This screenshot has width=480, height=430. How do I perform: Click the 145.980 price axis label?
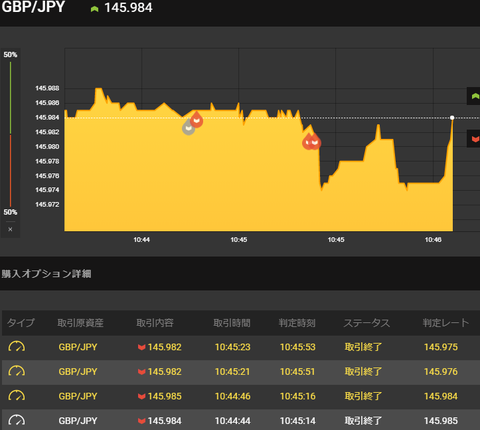[47, 147]
